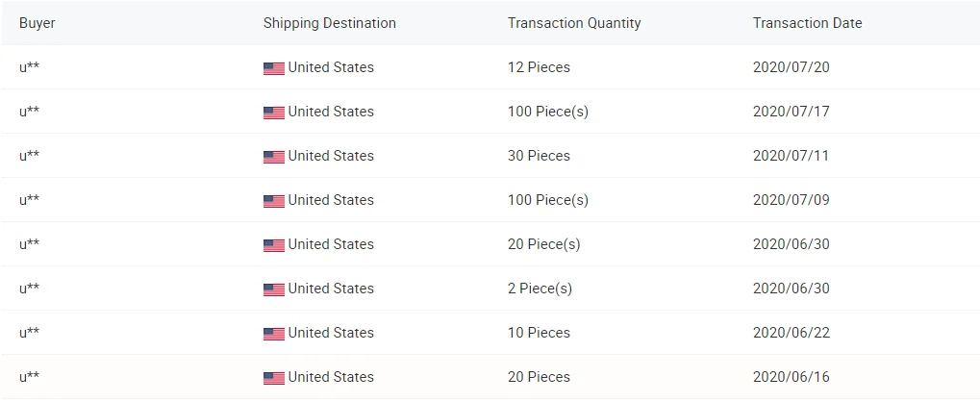Select the 100 Piece(s) cell dated 2020/07/17
The image size is (980, 402).
(x=548, y=112)
